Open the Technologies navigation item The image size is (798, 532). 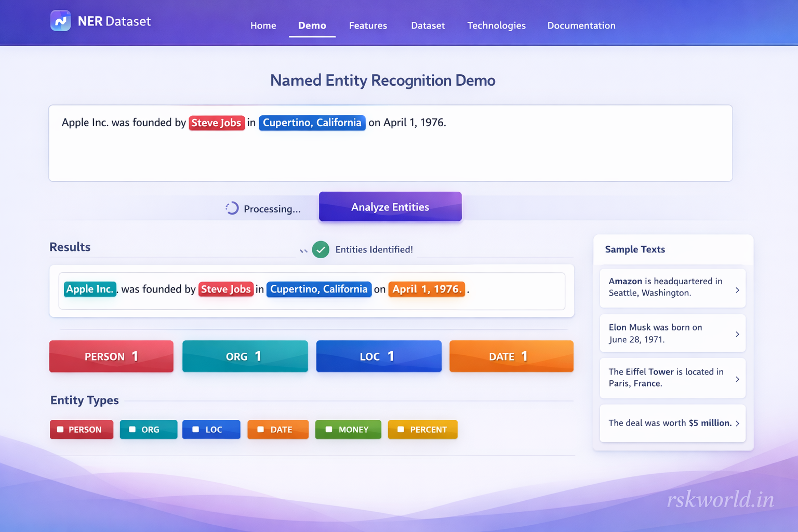pos(496,25)
